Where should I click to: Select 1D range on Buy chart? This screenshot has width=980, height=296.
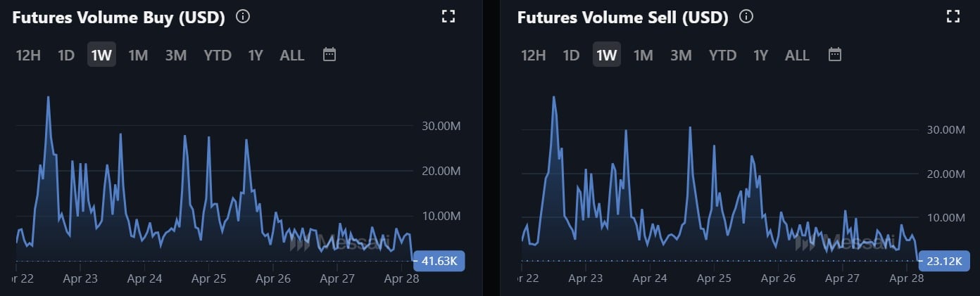[x=66, y=55]
